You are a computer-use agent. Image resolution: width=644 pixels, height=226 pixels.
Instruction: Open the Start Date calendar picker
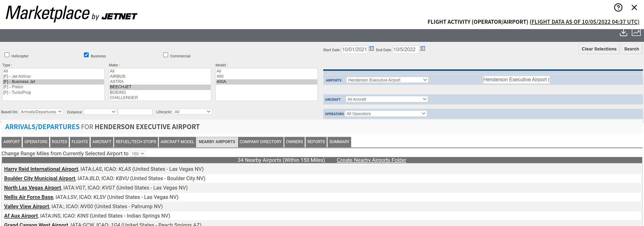point(371,49)
